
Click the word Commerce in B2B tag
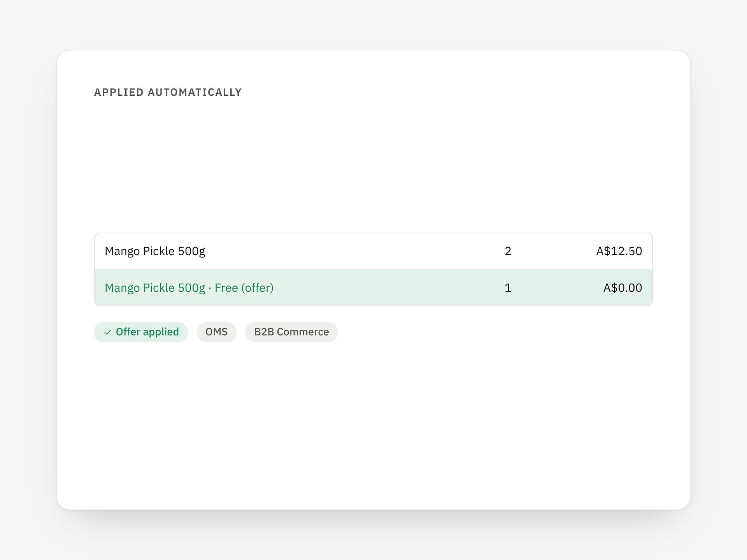click(303, 332)
